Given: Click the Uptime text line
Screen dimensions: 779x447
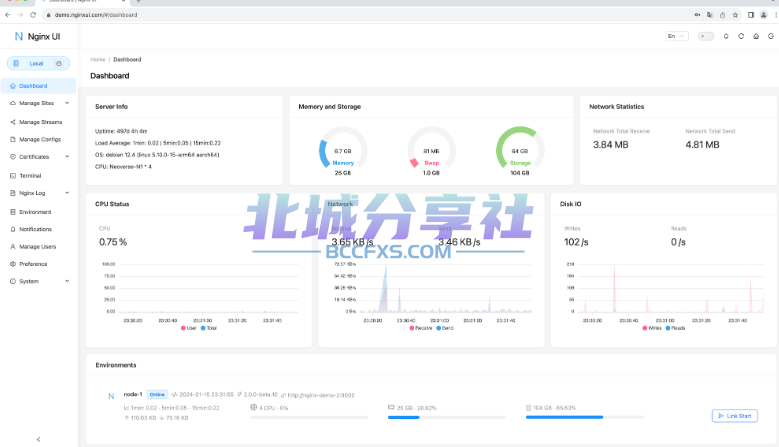Looking at the screenshot, I should (121, 131).
